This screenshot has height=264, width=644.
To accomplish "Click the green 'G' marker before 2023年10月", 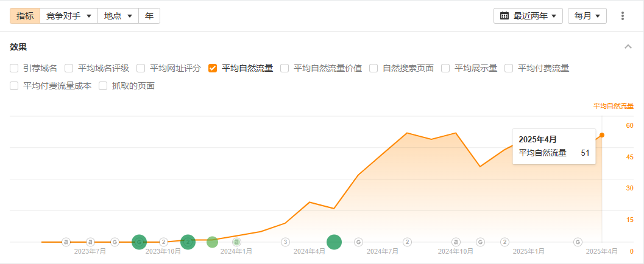I will coord(139,242).
